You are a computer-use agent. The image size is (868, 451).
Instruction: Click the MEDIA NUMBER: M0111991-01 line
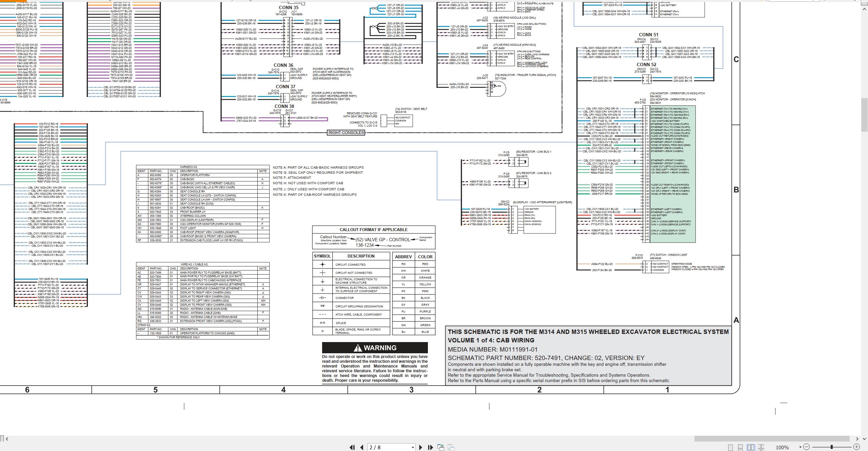pos(493,350)
